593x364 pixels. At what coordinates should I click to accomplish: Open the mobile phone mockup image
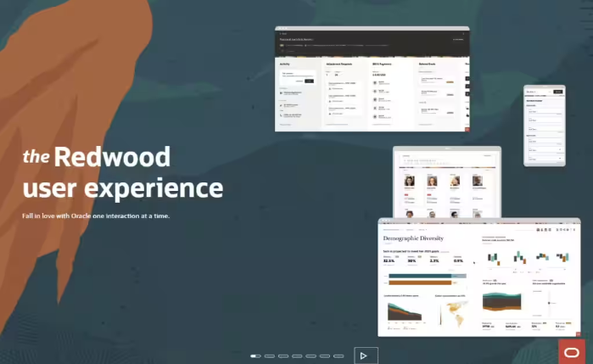click(x=544, y=124)
